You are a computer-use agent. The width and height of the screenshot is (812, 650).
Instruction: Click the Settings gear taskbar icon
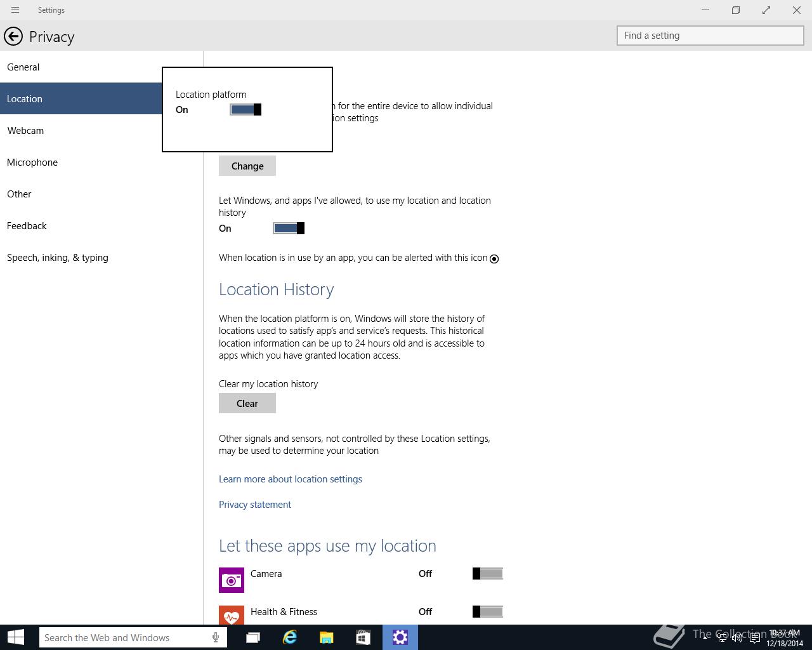point(400,637)
